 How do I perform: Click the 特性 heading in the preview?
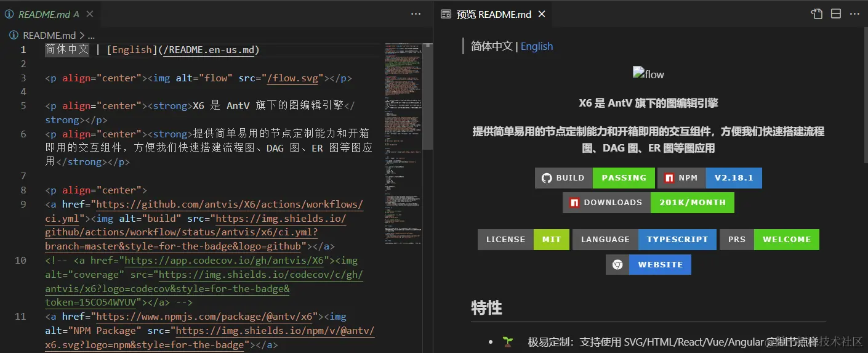(x=486, y=307)
